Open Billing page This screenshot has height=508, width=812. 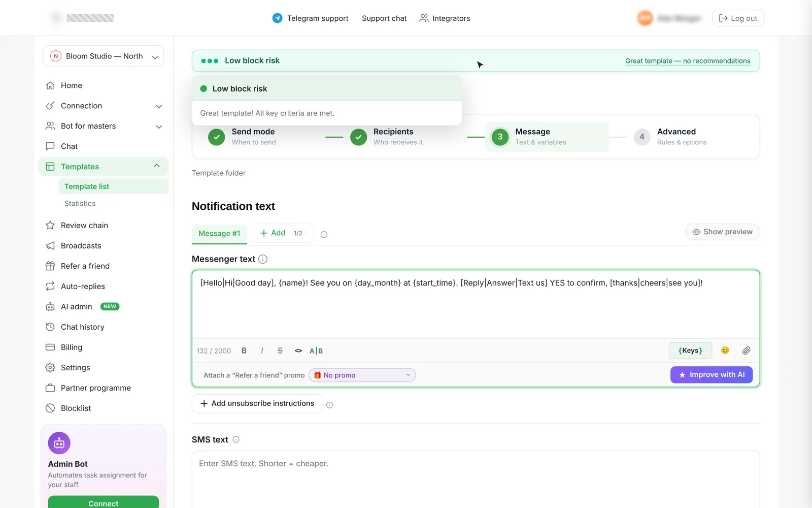point(104,347)
